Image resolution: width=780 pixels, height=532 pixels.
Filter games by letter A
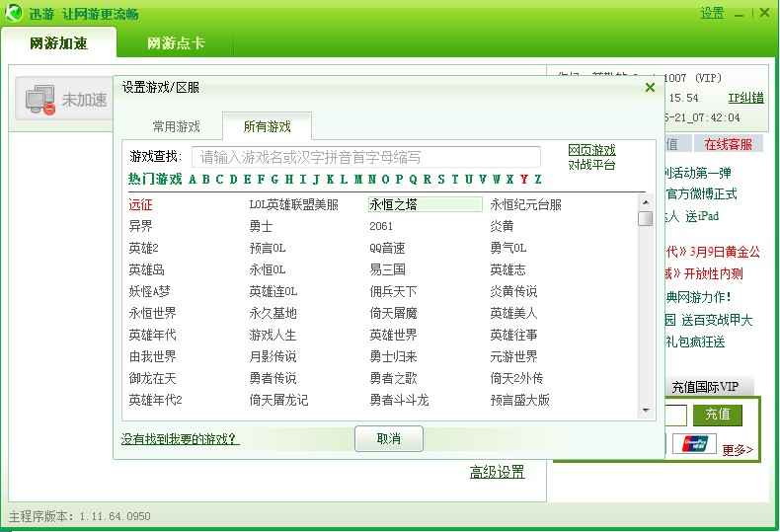[x=193, y=180]
